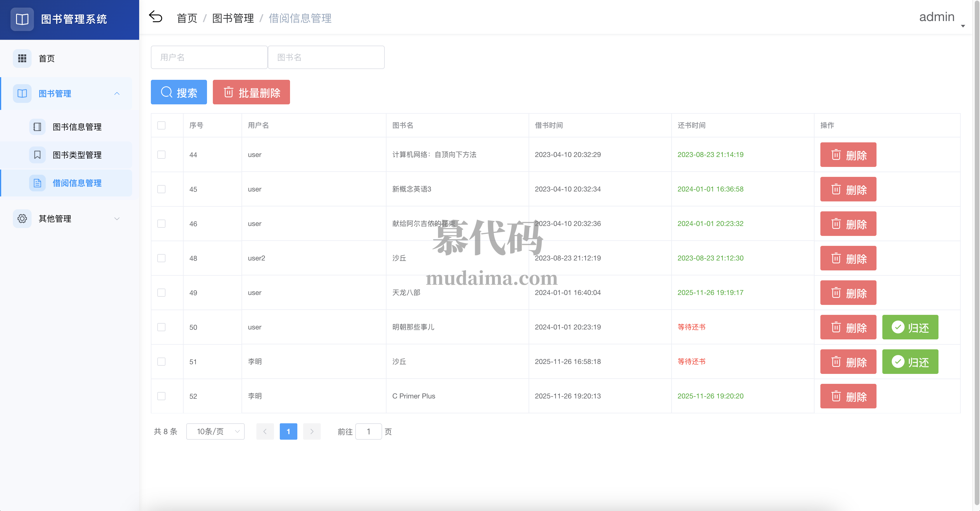Click the 图书名 search input field
The width and height of the screenshot is (980, 511).
(326, 57)
